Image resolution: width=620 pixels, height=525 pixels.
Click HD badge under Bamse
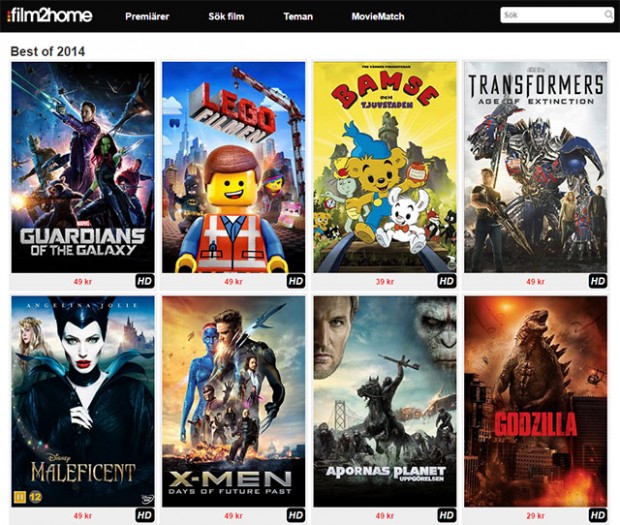pos(447,281)
